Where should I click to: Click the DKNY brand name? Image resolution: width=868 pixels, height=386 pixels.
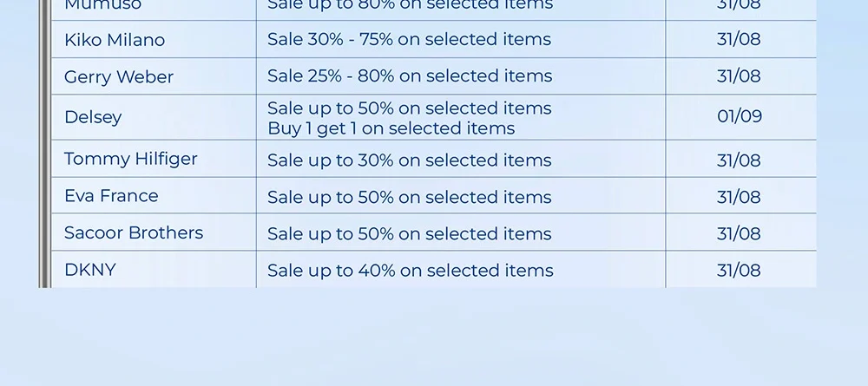coord(90,270)
